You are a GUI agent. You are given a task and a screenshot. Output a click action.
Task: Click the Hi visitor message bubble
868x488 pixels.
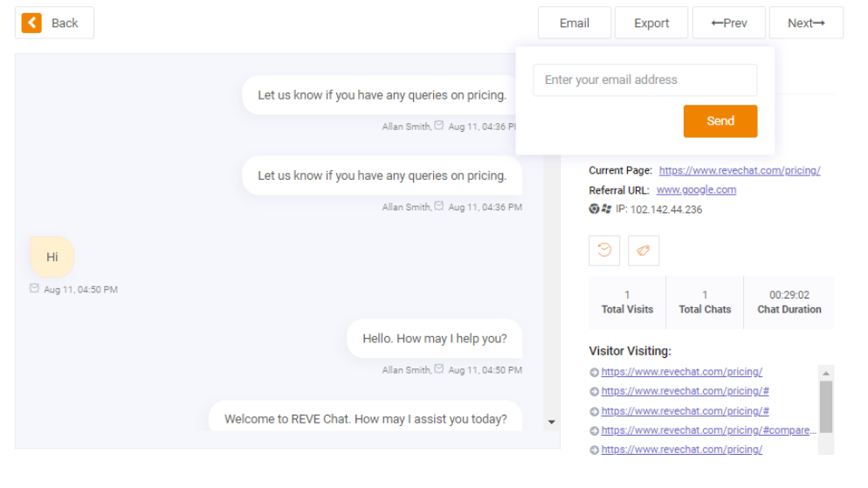[52, 258]
